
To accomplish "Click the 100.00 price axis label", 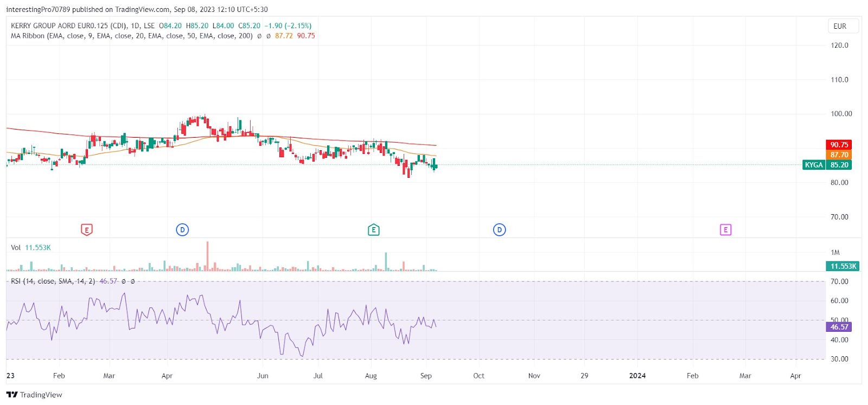I will coord(841,114).
